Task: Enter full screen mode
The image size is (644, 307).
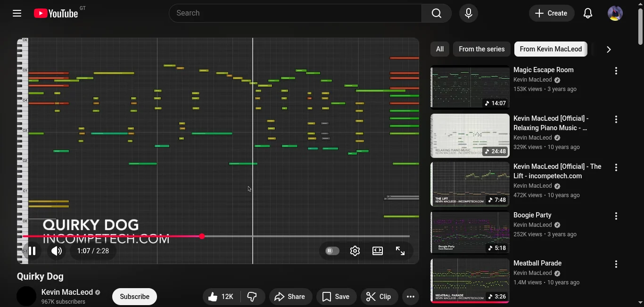Action: (x=400, y=251)
